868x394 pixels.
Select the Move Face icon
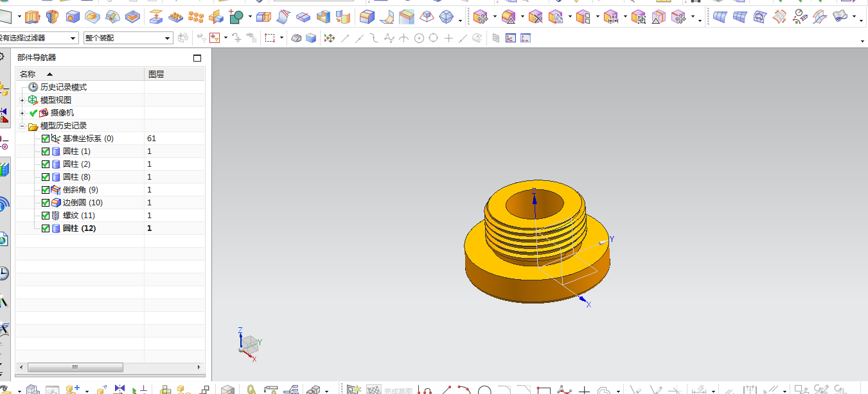click(480, 17)
